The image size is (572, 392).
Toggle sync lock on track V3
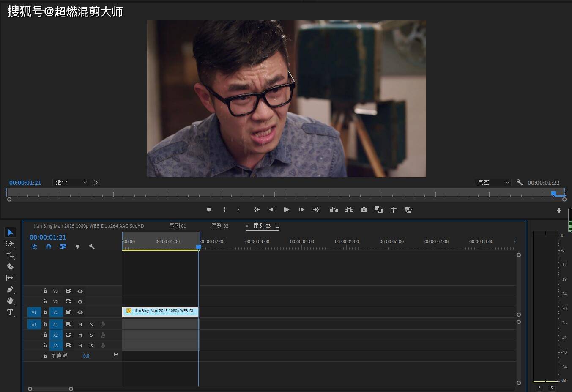pos(68,291)
